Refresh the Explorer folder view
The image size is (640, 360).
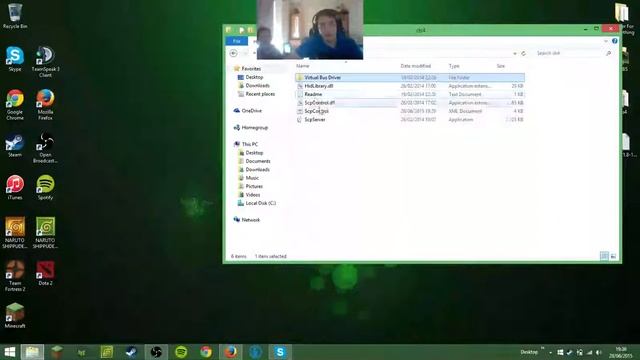coord(523,53)
